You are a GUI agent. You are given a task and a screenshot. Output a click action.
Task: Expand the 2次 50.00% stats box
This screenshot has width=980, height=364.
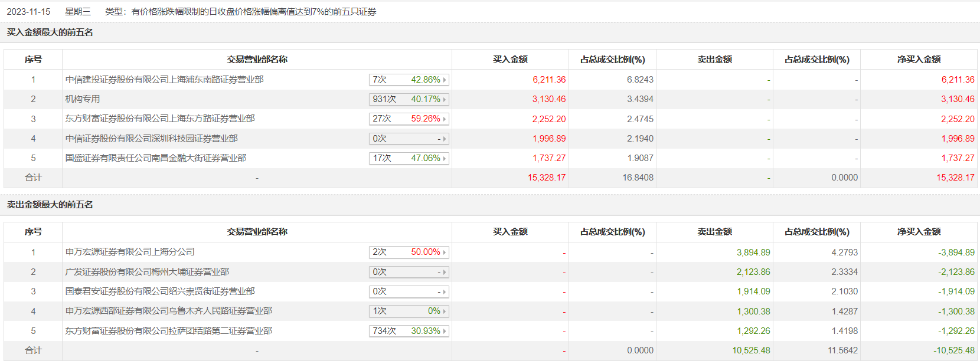[x=409, y=252]
